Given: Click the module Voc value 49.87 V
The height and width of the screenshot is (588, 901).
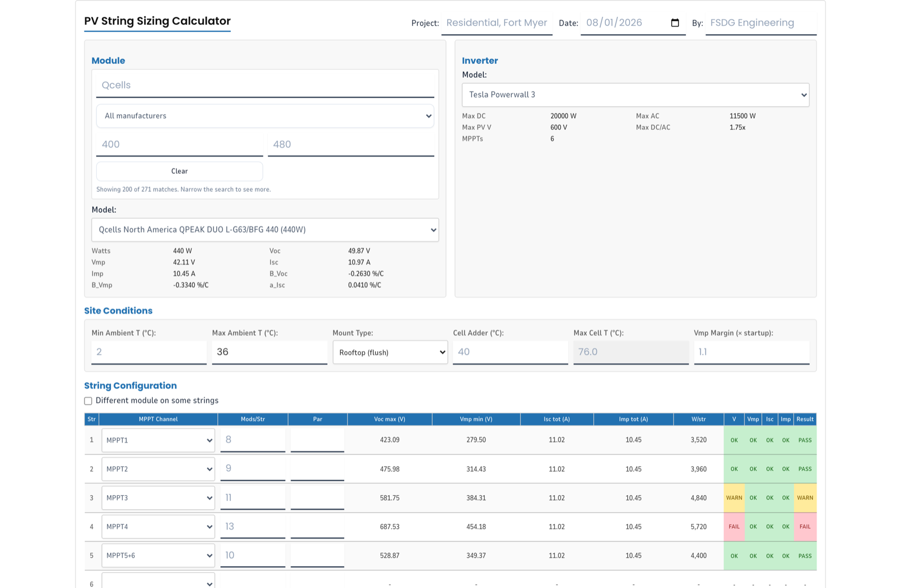Looking at the screenshot, I should coord(359,251).
